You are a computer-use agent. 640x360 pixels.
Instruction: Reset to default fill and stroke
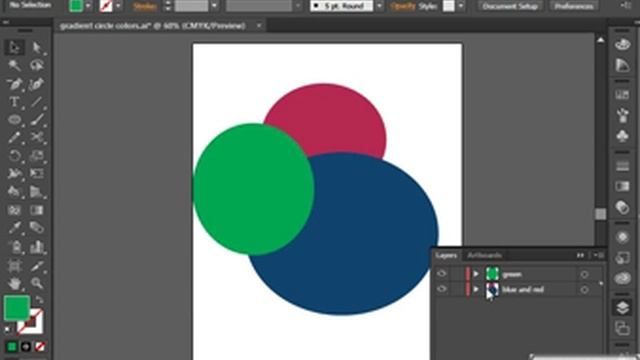click(8, 329)
